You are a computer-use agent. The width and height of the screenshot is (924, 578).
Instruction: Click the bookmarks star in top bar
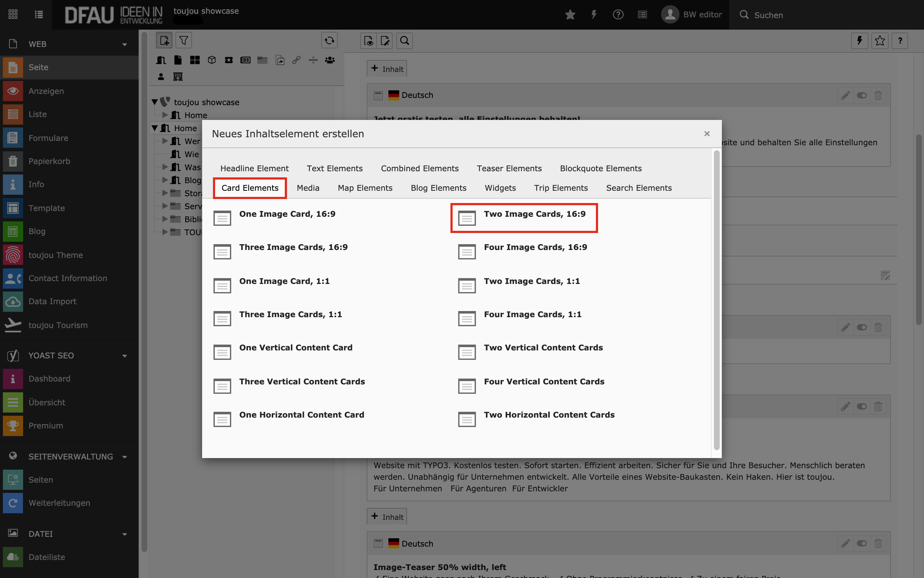[x=570, y=14]
